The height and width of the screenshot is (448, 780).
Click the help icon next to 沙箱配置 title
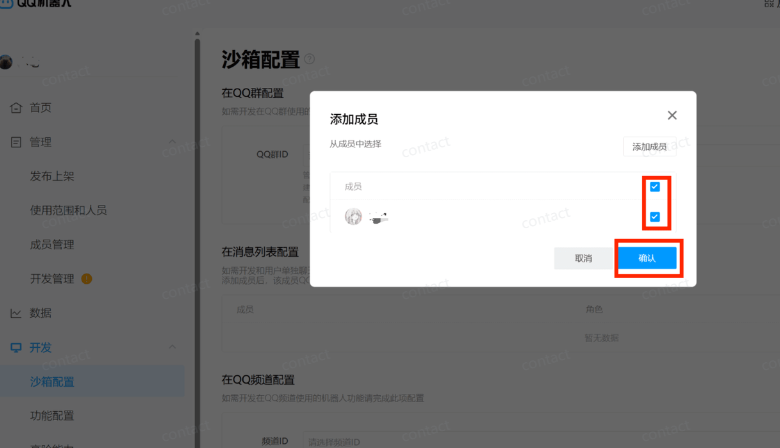pos(309,59)
